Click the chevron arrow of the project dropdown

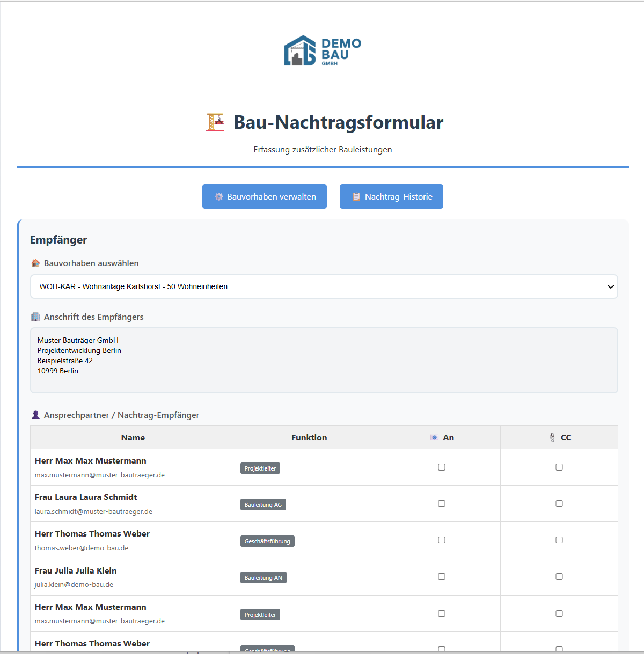click(611, 286)
